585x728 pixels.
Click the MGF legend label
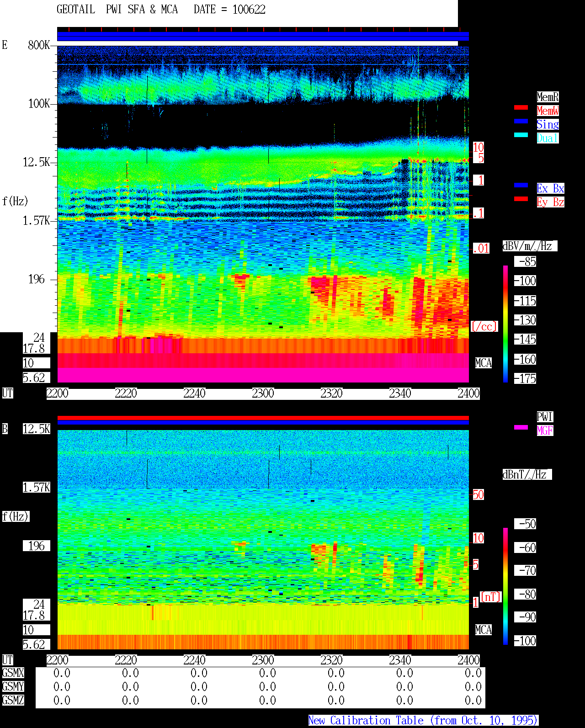[x=545, y=430]
